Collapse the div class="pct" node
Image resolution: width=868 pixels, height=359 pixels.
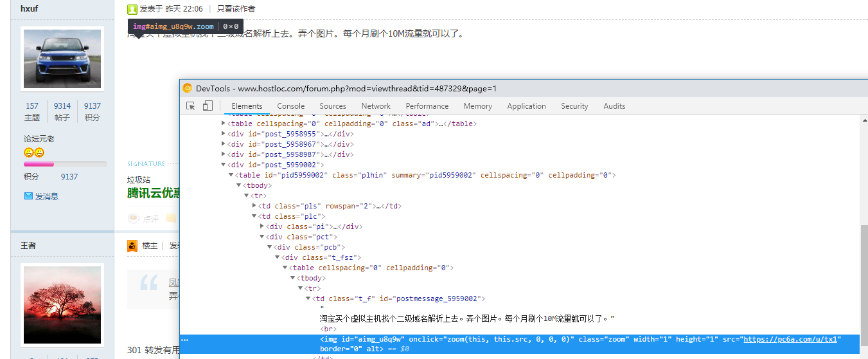(x=262, y=237)
